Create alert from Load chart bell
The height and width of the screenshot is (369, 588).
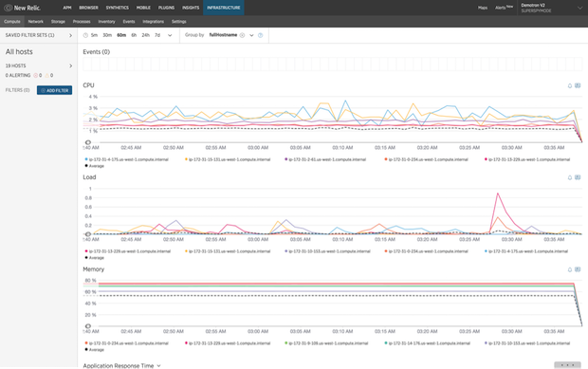tap(570, 177)
